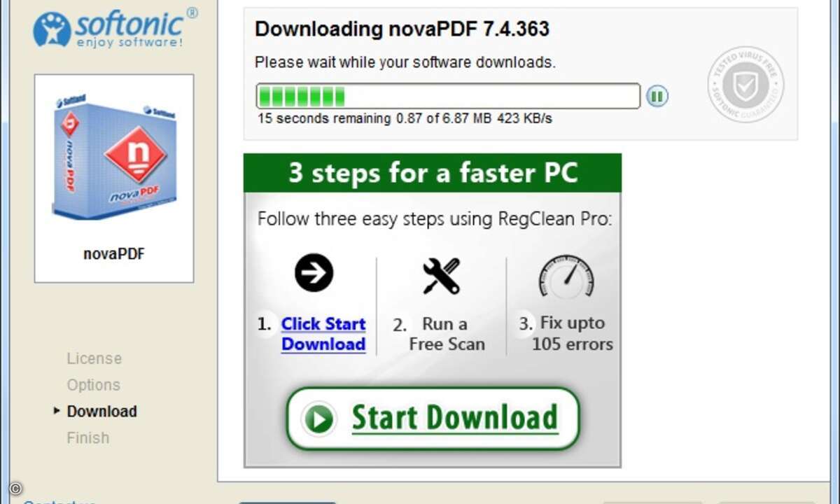Select the Finish step in sidebar
This screenshot has width=840, height=504.
pyautogui.click(x=88, y=438)
